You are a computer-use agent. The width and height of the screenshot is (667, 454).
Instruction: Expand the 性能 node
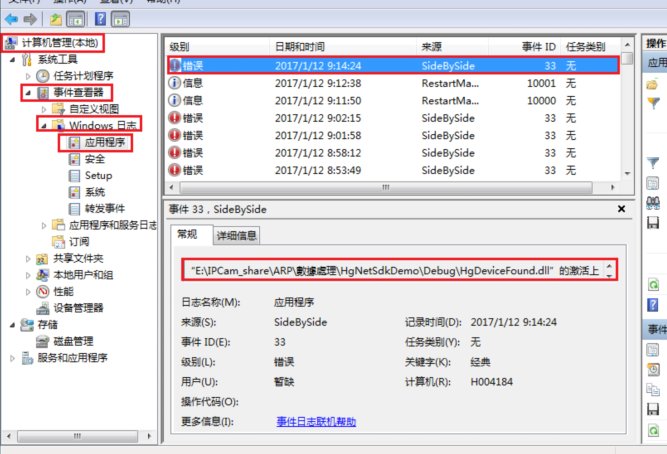click(x=28, y=291)
